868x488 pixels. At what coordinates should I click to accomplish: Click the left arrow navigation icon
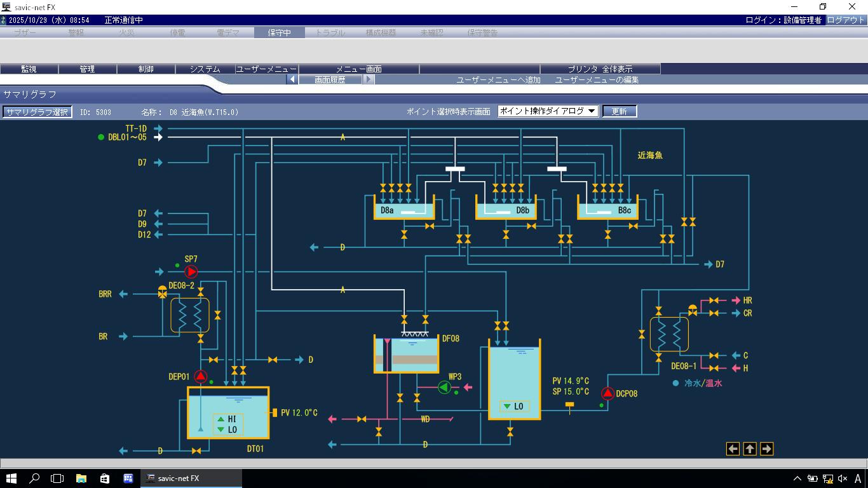point(733,449)
